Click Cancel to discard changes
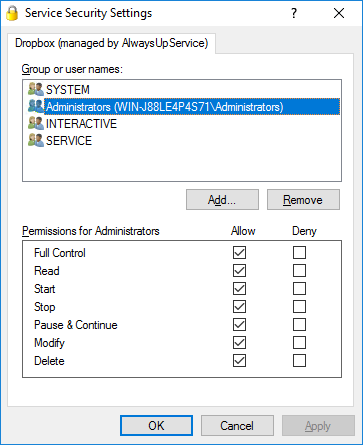This screenshot has height=445, width=363. 237,426
